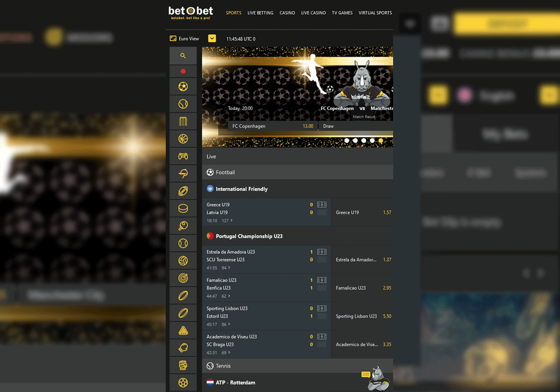
Task: Choose the American football sidebar icon
Action: tap(183, 191)
